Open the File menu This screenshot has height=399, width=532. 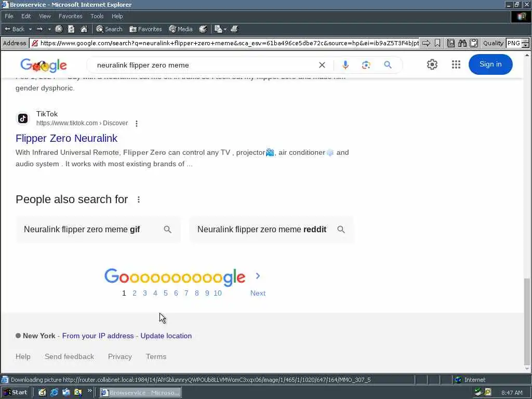(9, 16)
